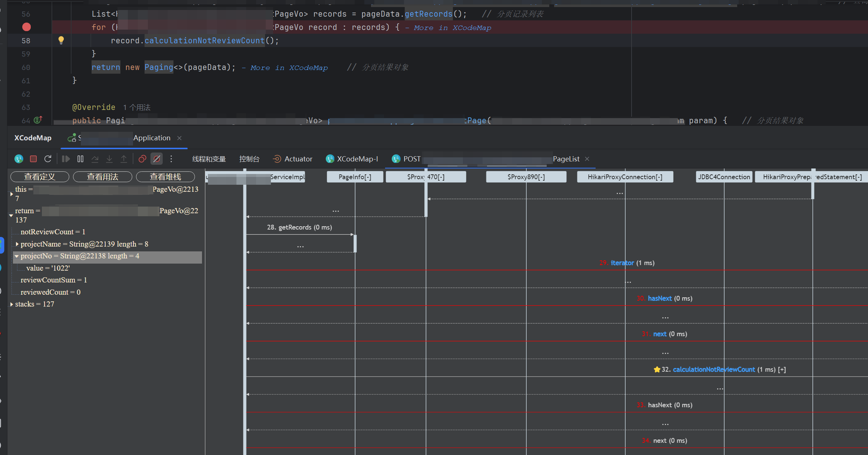Open the debug toolbar more options menu
Screen dimensions: 868x455
point(171,159)
